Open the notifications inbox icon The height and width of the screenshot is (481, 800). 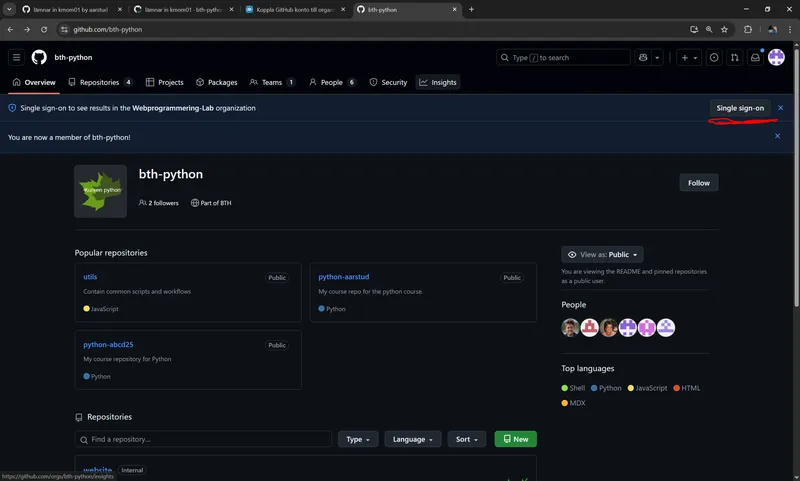[755, 58]
